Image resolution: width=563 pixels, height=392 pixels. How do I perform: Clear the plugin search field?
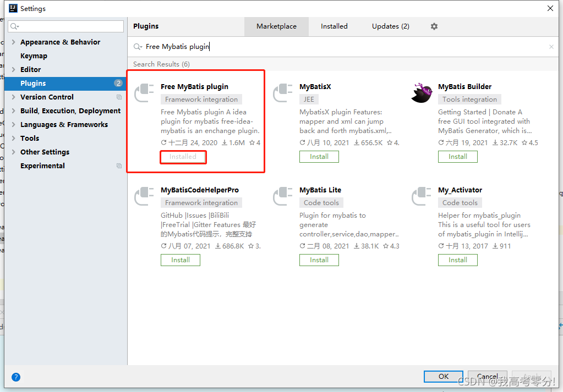point(551,47)
